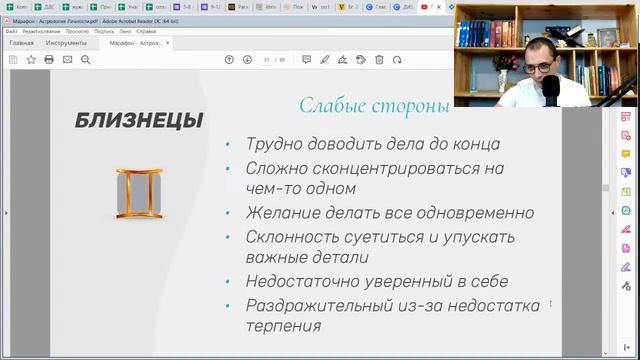Open teal circular tool icon in right panel
This screenshot has width=640, height=360.
tap(626, 211)
